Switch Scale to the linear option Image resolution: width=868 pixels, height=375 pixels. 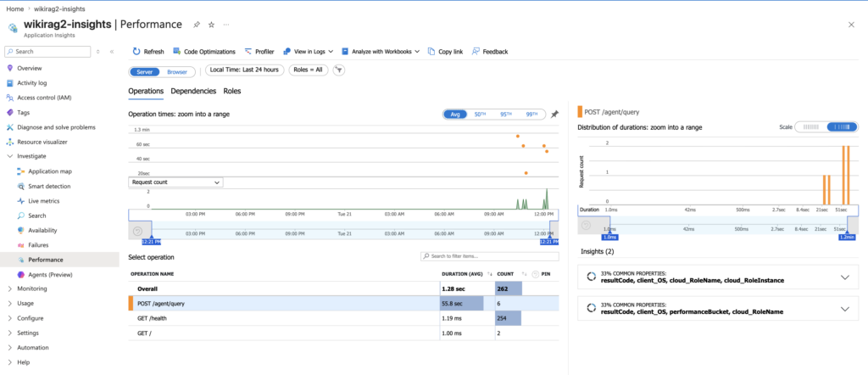(810, 127)
